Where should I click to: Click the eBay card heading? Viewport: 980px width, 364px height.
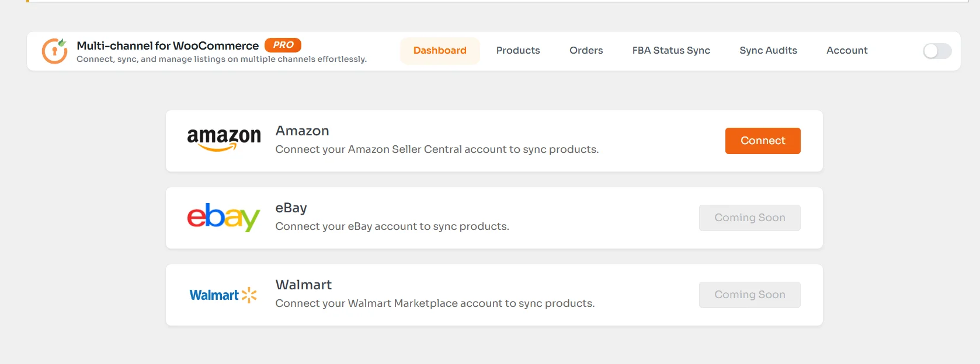pyautogui.click(x=291, y=208)
